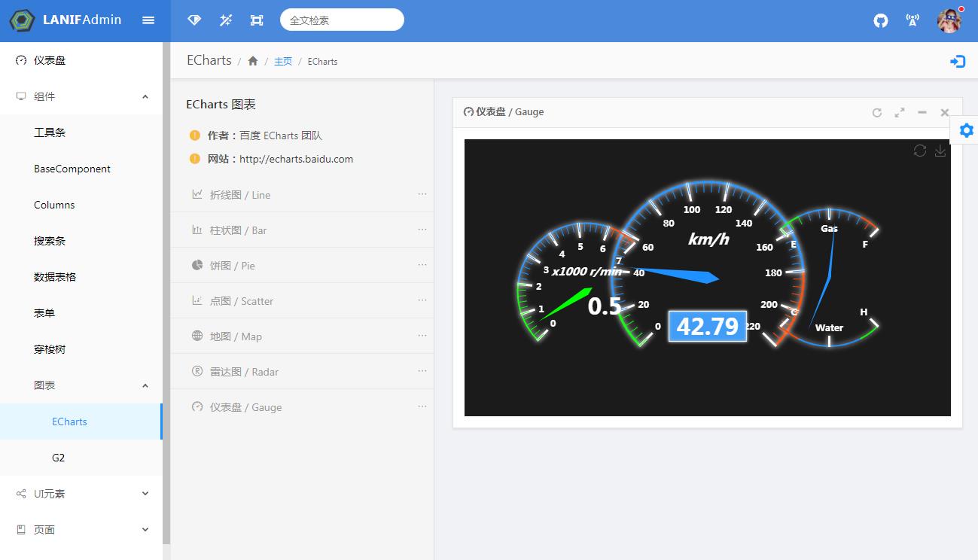This screenshot has width=978, height=560.
Task: Select 地图 / Map chart type
Action: pyautogui.click(x=302, y=336)
